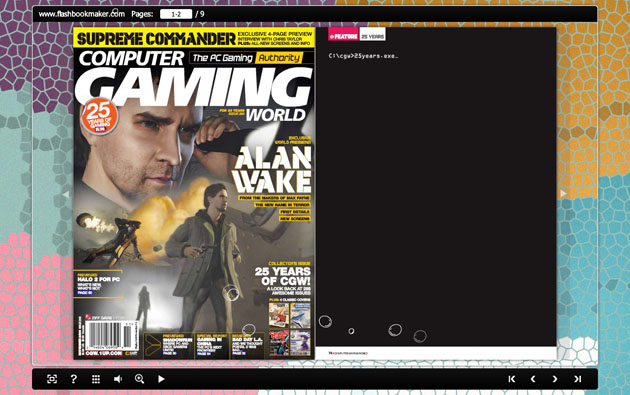
Task: Toggle fullscreen mode icon
Action: tap(52, 379)
